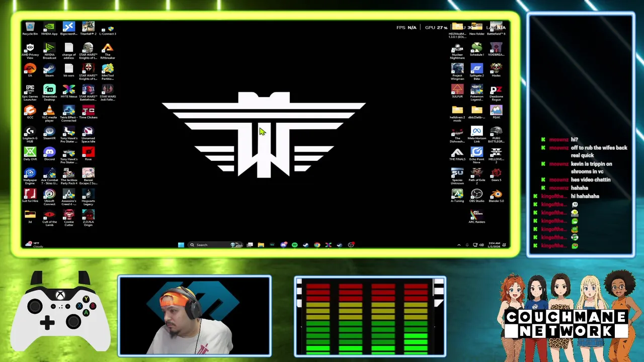Launch A-Tuning desktop shortcut

click(x=457, y=196)
